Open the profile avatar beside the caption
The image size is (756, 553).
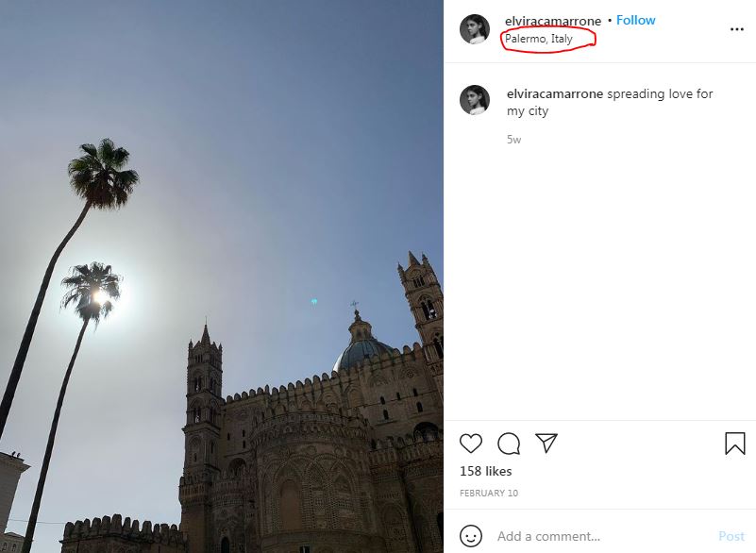(x=475, y=100)
